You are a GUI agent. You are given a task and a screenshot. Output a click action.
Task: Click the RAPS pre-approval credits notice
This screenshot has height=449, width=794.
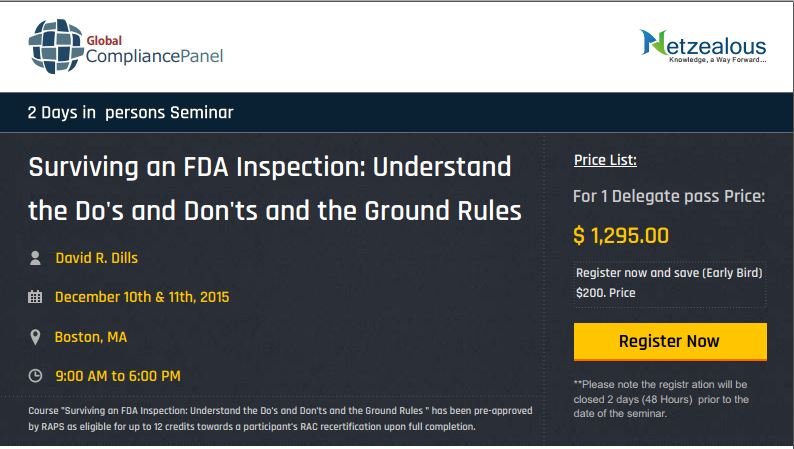(280, 419)
